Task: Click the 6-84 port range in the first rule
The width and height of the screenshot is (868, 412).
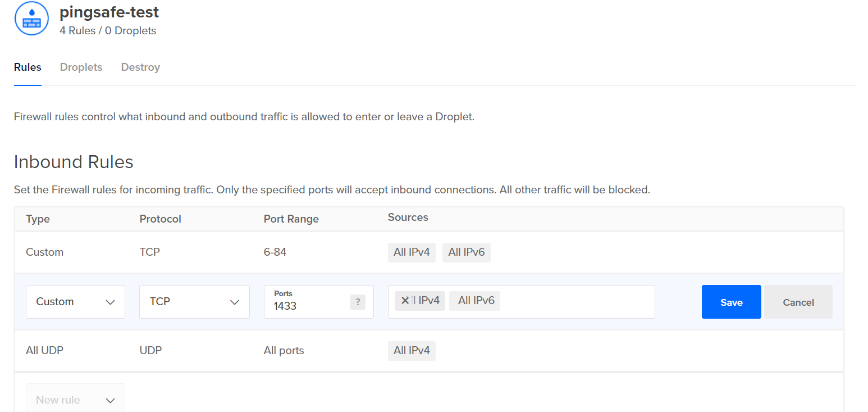Action: point(275,252)
